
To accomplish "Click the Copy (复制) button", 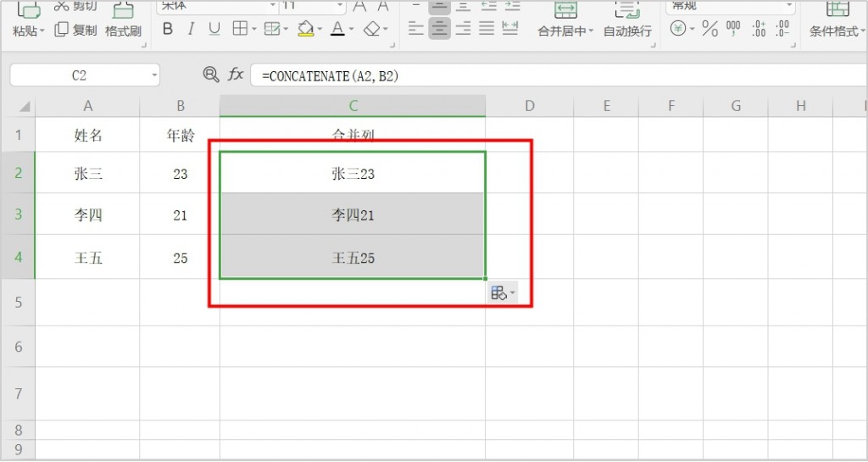I will [75, 30].
